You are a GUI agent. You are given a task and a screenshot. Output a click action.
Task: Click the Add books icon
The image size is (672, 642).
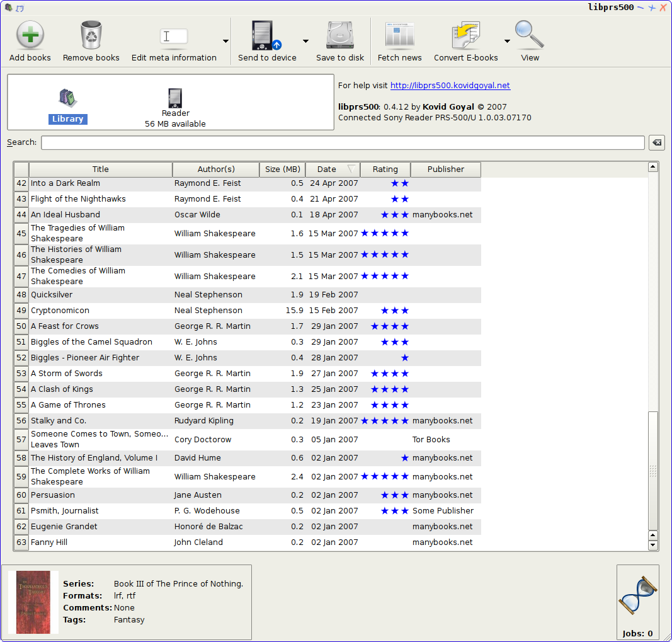(30, 35)
